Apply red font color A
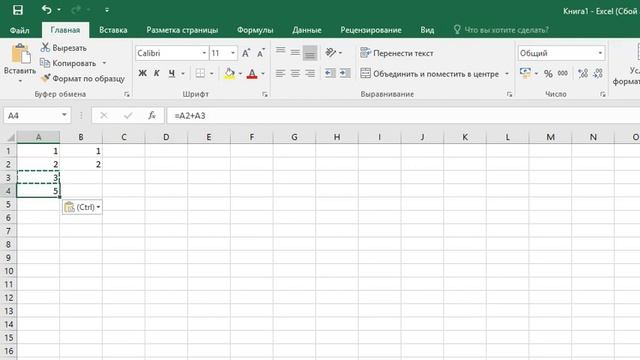The height and width of the screenshot is (360, 640). click(252, 73)
